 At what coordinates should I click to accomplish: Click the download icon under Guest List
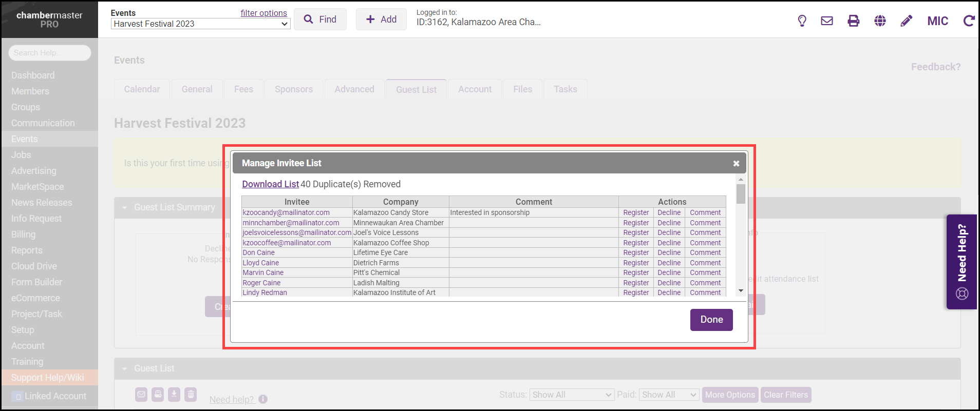174,394
